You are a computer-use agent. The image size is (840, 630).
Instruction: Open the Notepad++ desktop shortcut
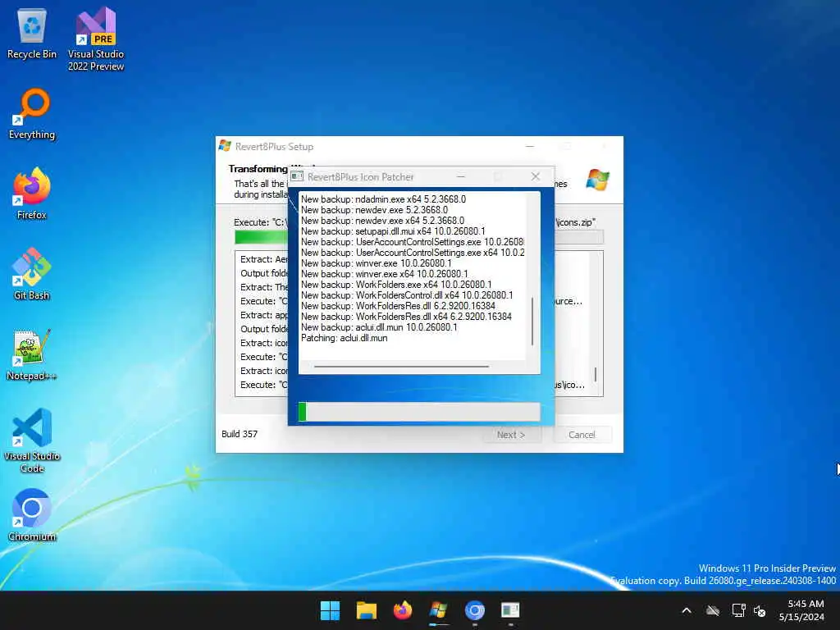pyautogui.click(x=32, y=354)
